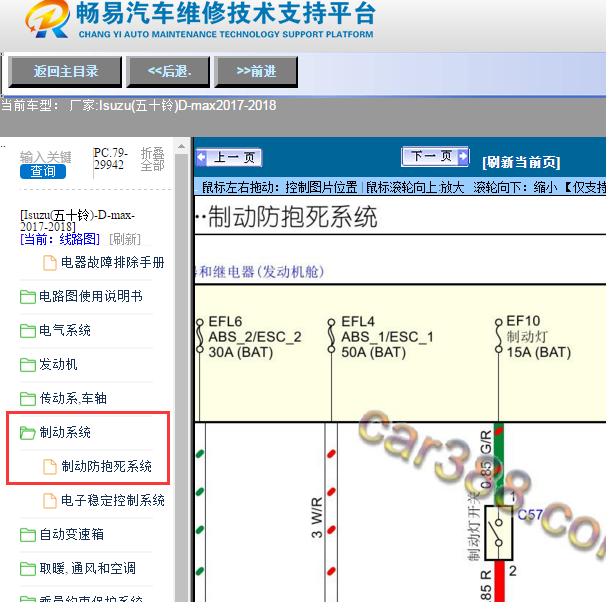Expand 自动变速箱 folder
This screenshot has height=602, width=606.
tap(71, 534)
